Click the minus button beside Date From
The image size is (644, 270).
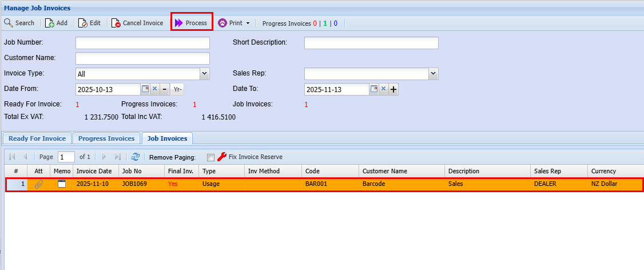[x=164, y=89]
